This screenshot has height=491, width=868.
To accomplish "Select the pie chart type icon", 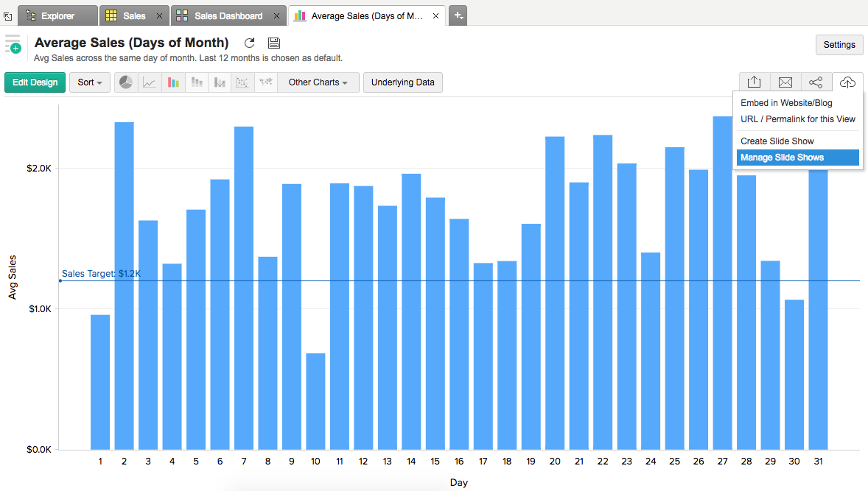I will (x=126, y=82).
